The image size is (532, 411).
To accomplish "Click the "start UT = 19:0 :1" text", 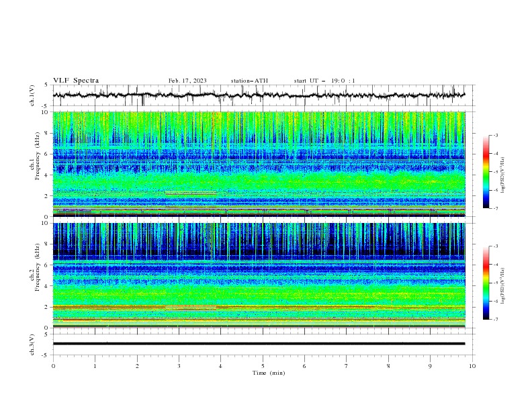I will [324, 81].
